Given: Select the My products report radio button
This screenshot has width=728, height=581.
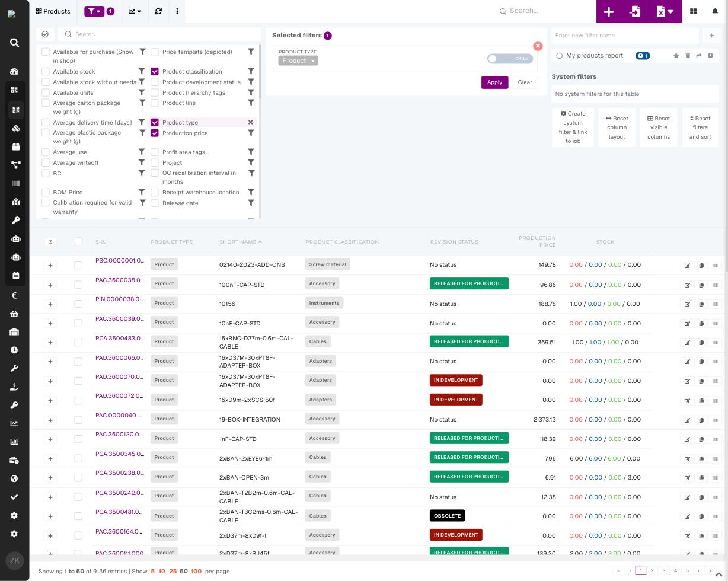Looking at the screenshot, I should pyautogui.click(x=559, y=56).
